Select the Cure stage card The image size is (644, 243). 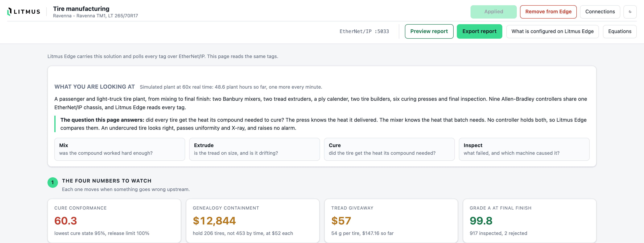tap(389, 149)
